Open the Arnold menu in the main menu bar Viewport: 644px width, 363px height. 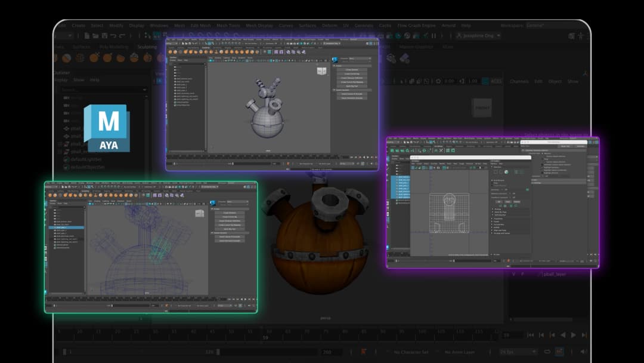(448, 26)
